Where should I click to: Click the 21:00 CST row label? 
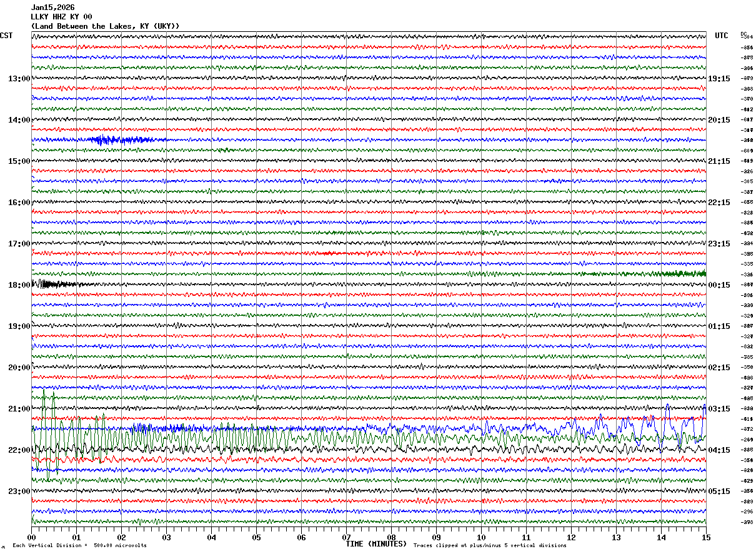(x=19, y=409)
